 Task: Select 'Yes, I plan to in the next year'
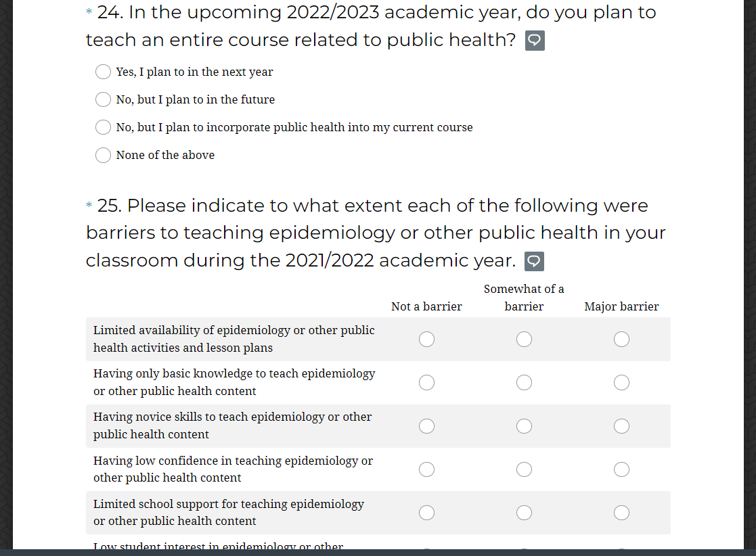tap(103, 72)
